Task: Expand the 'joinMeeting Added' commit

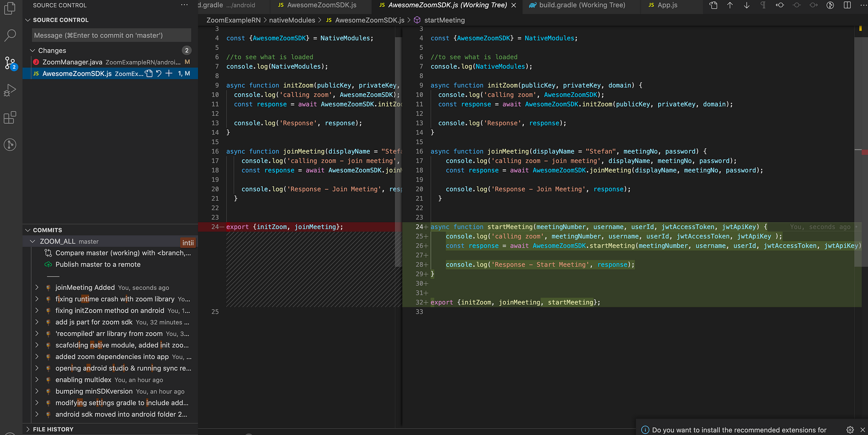Action: click(x=37, y=287)
